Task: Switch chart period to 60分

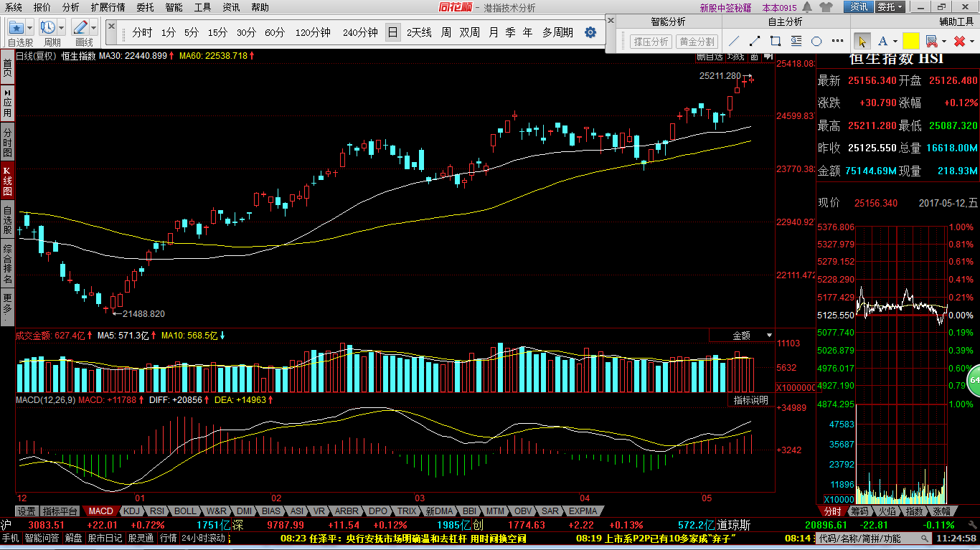Action: click(x=275, y=32)
